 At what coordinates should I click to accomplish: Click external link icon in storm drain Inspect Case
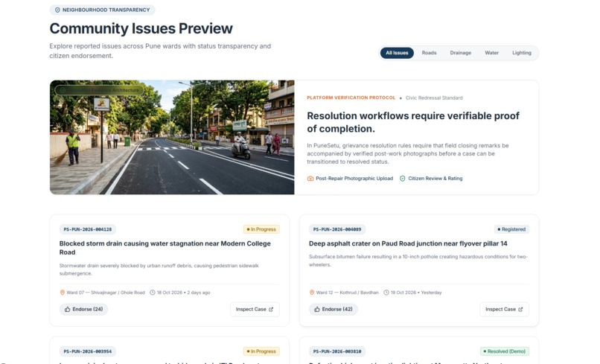pos(271,309)
